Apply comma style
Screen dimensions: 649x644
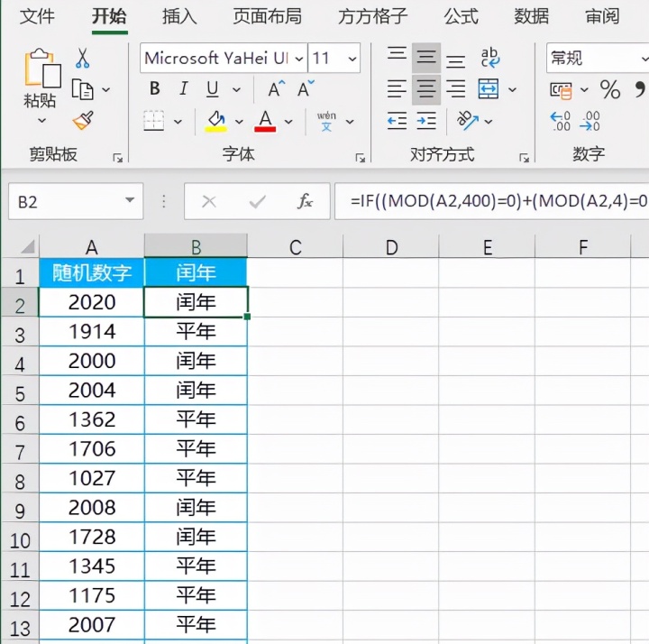(640, 89)
